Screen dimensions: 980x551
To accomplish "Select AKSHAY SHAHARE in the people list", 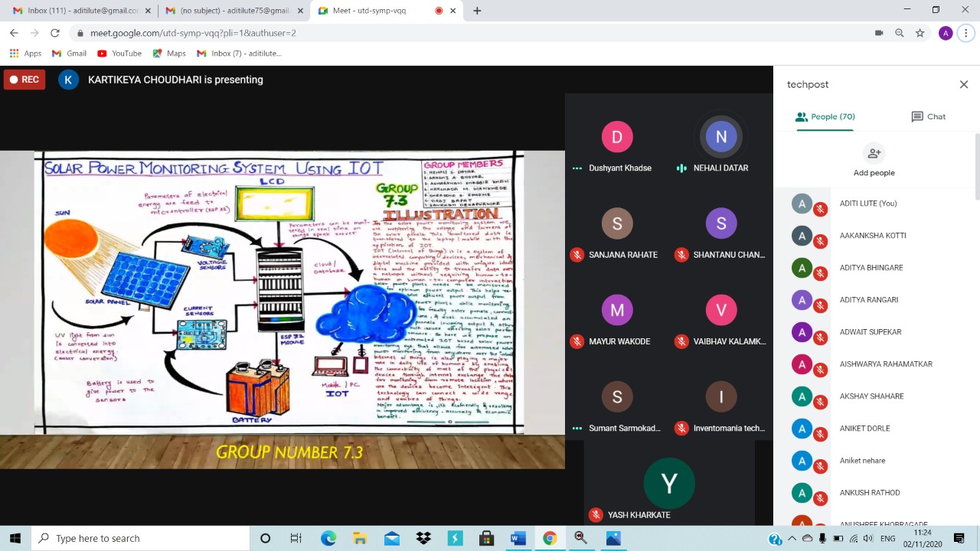I will (x=874, y=396).
